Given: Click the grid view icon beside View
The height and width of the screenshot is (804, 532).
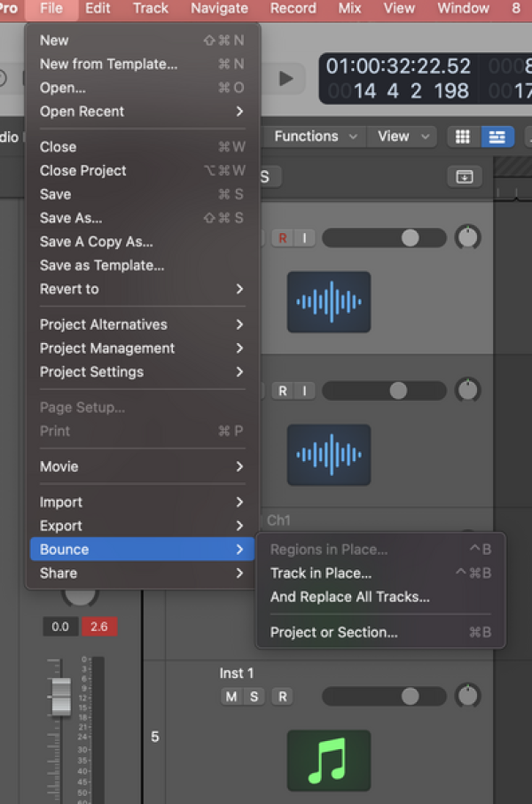Looking at the screenshot, I should 462,137.
